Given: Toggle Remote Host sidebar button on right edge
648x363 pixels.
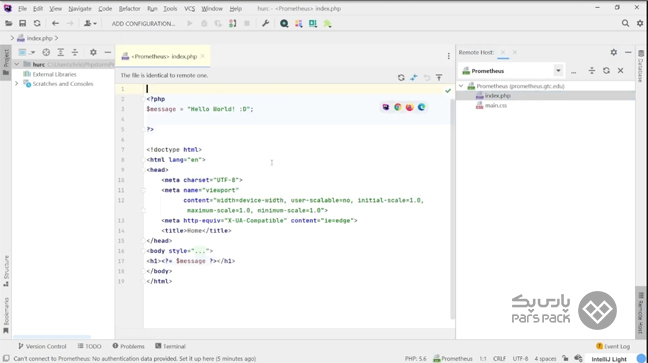Looking at the screenshot, I should click(x=641, y=313).
